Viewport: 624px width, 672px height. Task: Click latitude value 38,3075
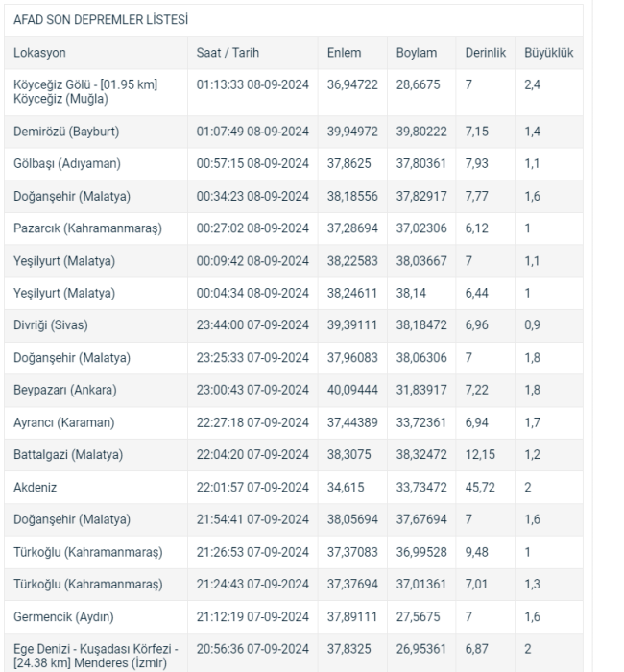coord(348,454)
